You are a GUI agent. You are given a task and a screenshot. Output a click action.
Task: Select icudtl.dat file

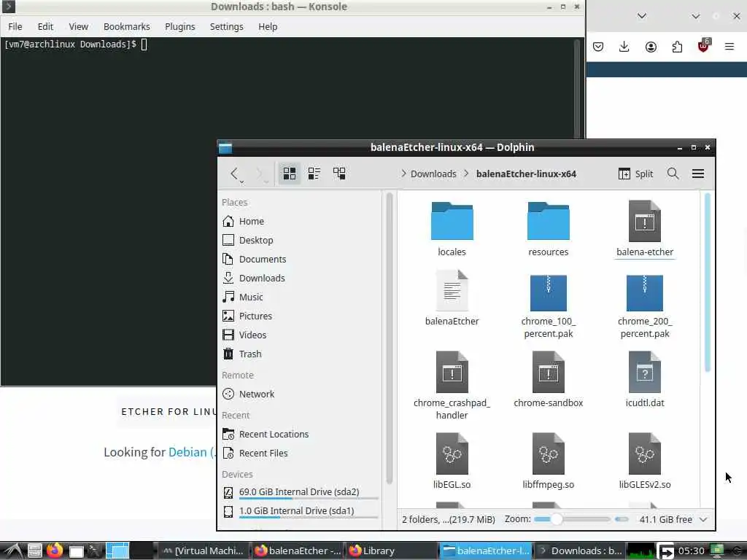point(645,379)
